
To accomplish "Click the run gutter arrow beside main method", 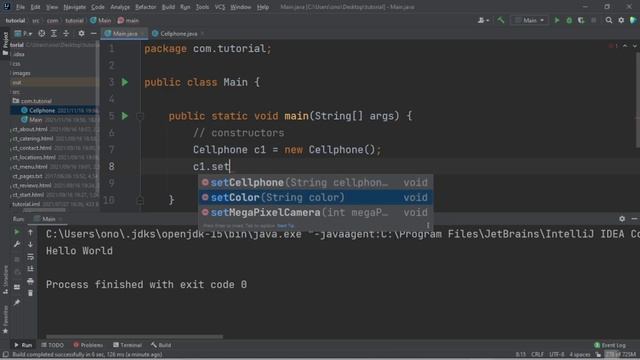I will coord(125,116).
